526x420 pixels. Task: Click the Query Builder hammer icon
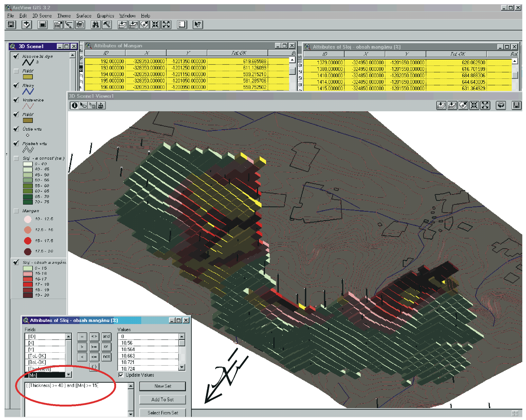pyautogui.click(x=107, y=25)
